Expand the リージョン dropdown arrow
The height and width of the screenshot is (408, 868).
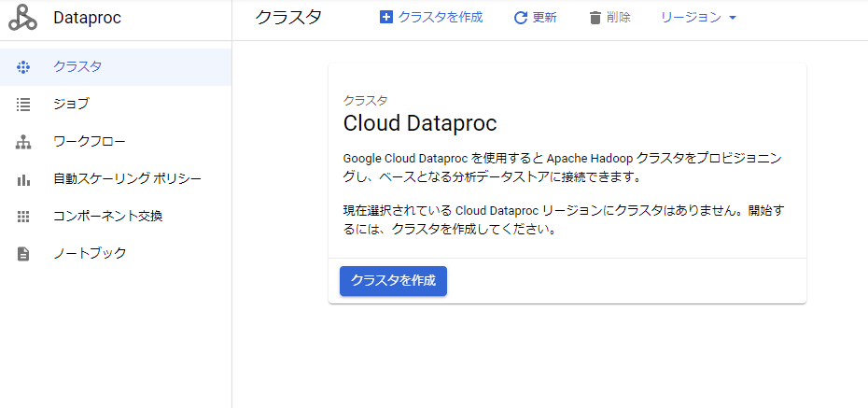pyautogui.click(x=733, y=18)
